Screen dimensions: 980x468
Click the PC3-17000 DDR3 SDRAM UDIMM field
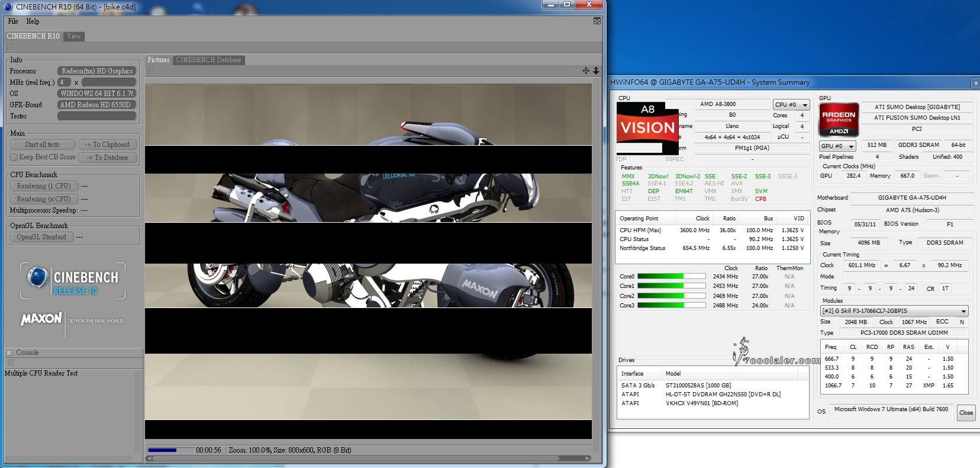pyautogui.click(x=904, y=332)
